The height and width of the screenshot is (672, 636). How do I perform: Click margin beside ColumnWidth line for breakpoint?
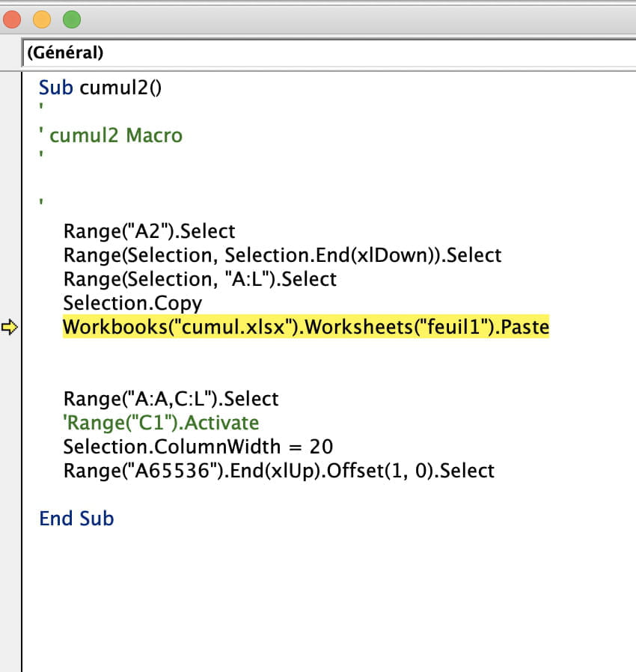pyautogui.click(x=10, y=447)
